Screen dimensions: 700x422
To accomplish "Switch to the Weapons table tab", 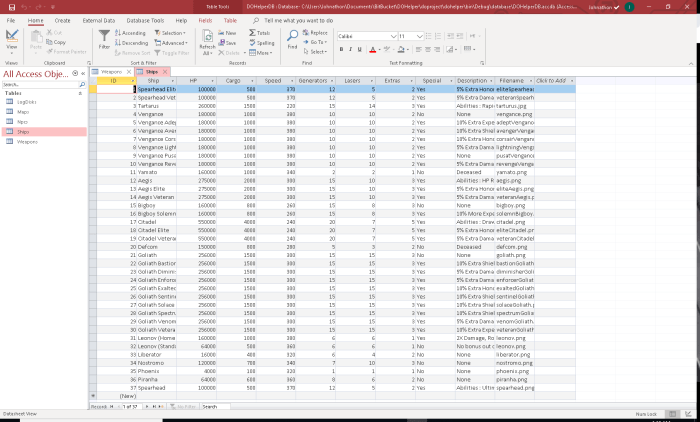I will pos(110,72).
